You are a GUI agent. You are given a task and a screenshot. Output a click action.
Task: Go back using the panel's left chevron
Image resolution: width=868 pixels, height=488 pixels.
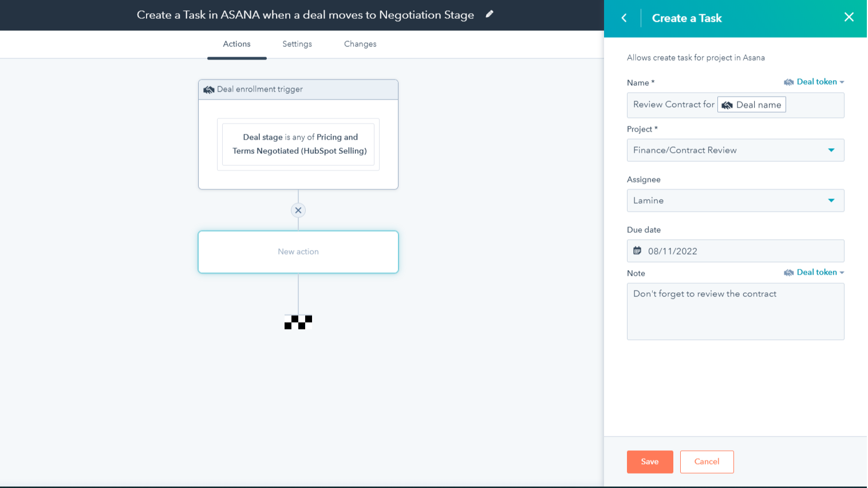coord(624,18)
